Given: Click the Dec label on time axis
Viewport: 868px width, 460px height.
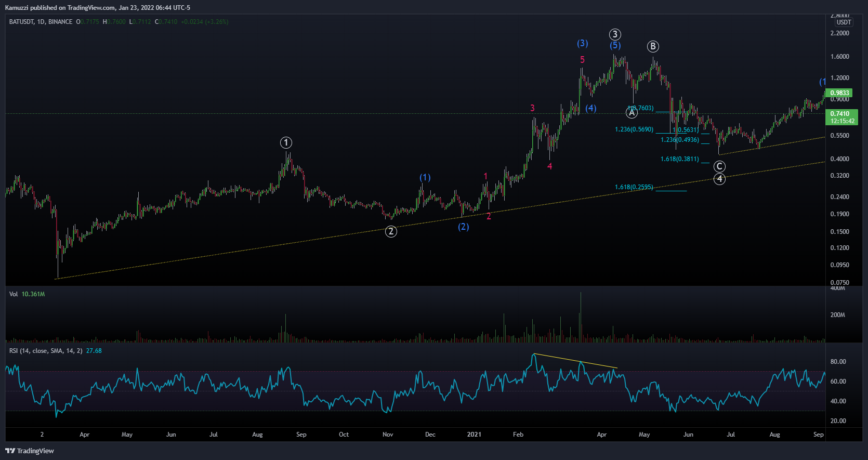Looking at the screenshot, I should tap(430, 435).
